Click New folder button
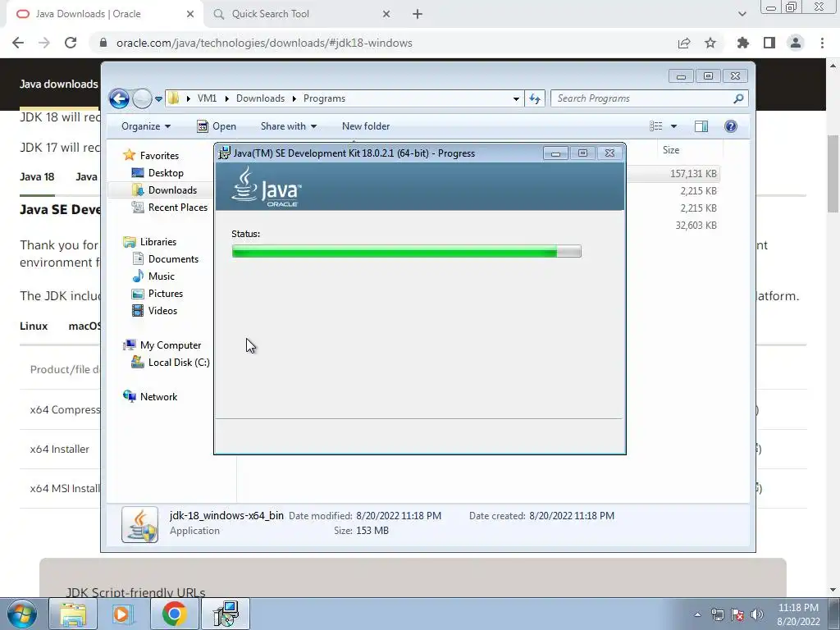This screenshot has height=630, width=840. 366,126
